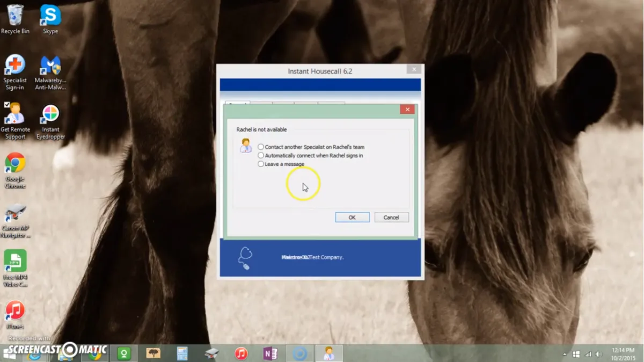
Task: Open OneNote from the taskbar
Action: pos(270,353)
